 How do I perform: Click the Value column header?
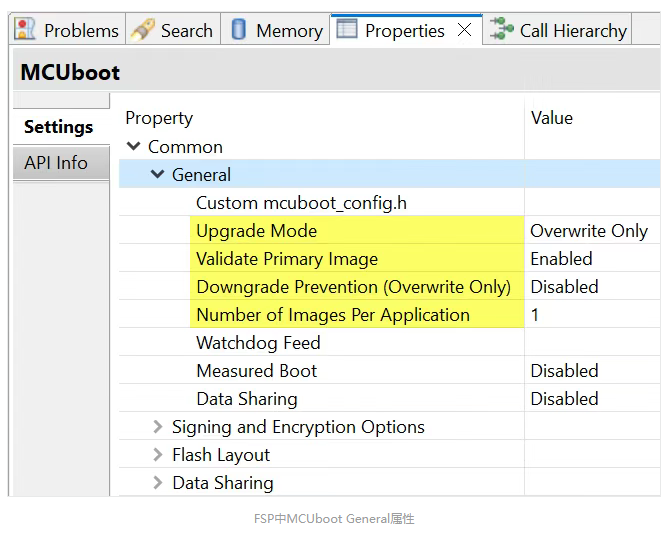552,118
